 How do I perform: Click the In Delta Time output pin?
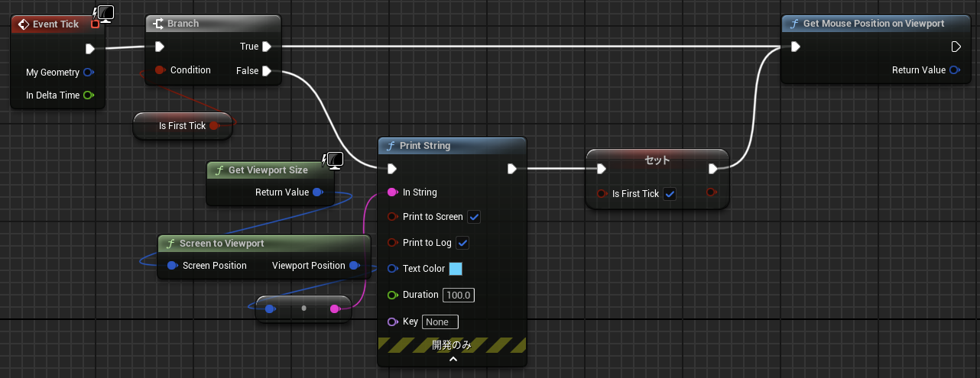click(89, 95)
